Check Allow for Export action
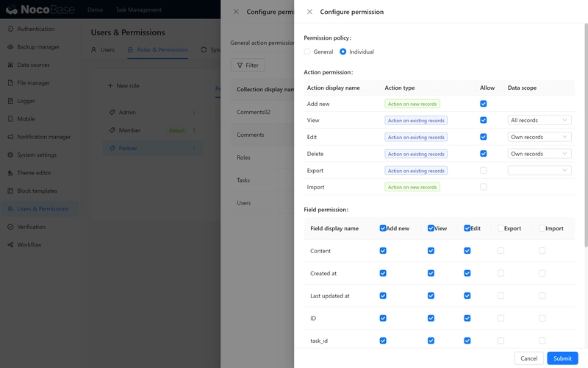588x368 pixels. [x=484, y=171]
